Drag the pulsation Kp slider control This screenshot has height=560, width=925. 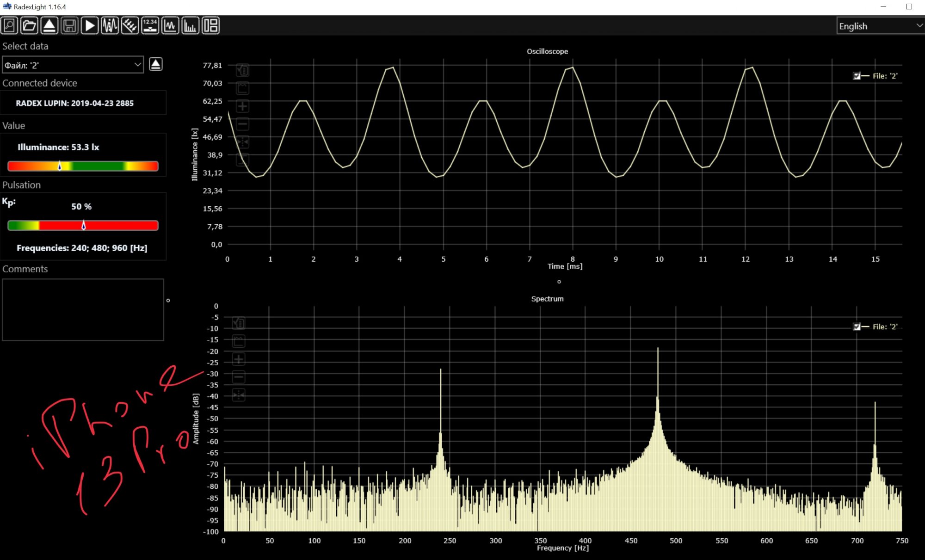(83, 225)
